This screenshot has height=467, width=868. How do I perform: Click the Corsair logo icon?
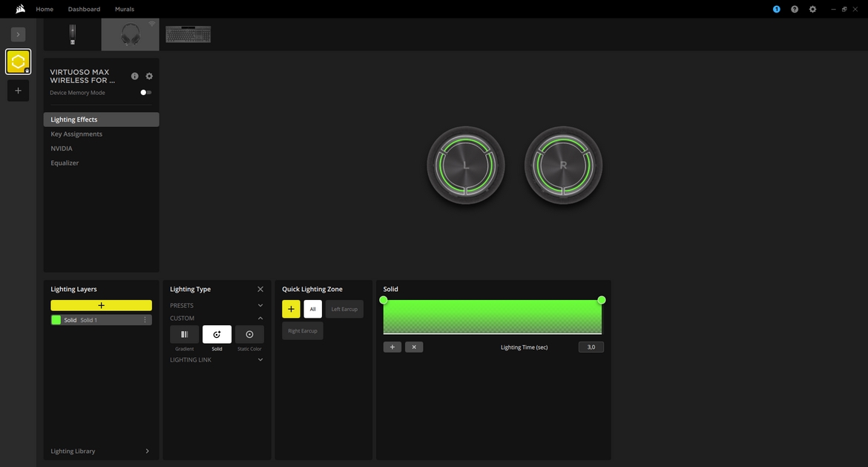point(20,8)
